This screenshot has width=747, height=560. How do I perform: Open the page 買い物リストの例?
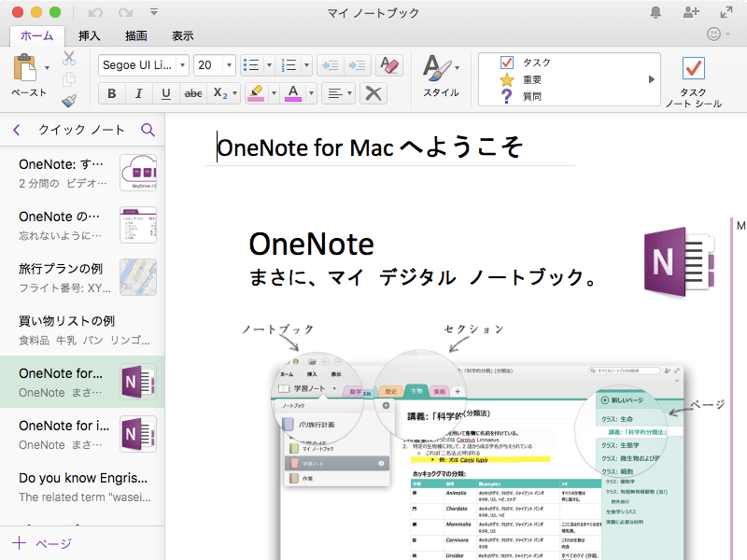click(x=82, y=329)
